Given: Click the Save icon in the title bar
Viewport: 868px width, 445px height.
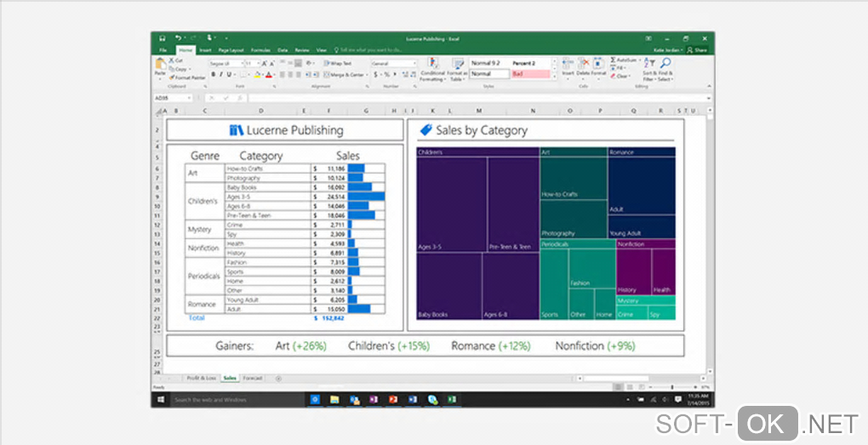Looking at the screenshot, I should pos(163,38).
